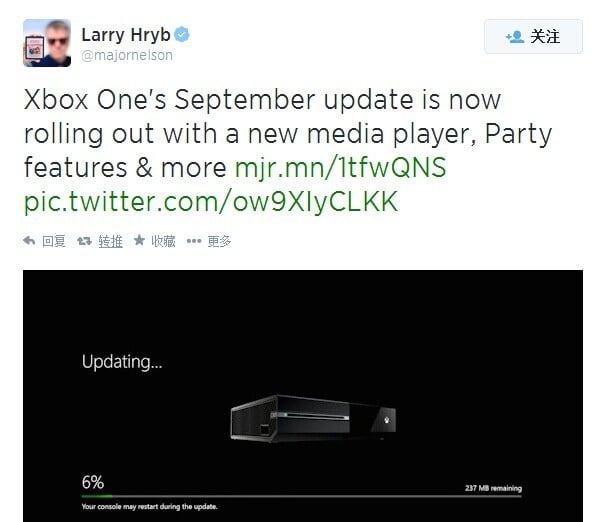Click the favorite star icon
The height and width of the screenshot is (522, 605).
[139, 240]
